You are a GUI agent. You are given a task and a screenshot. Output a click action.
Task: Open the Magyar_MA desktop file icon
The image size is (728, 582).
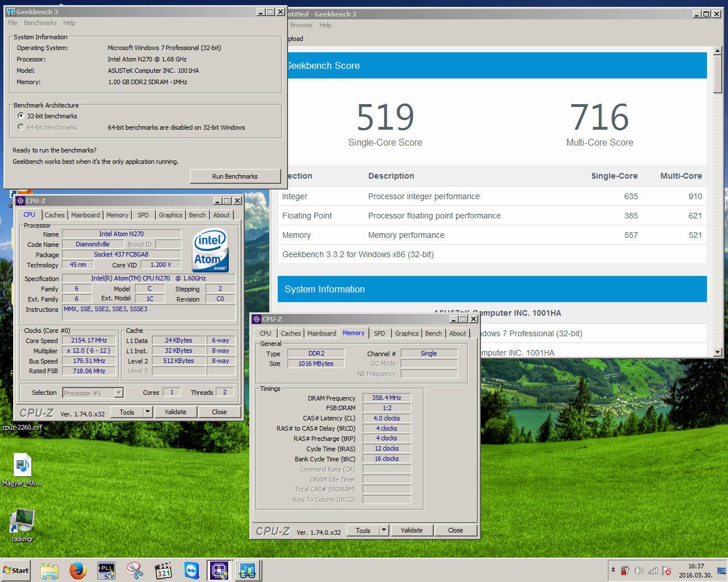tap(22, 469)
